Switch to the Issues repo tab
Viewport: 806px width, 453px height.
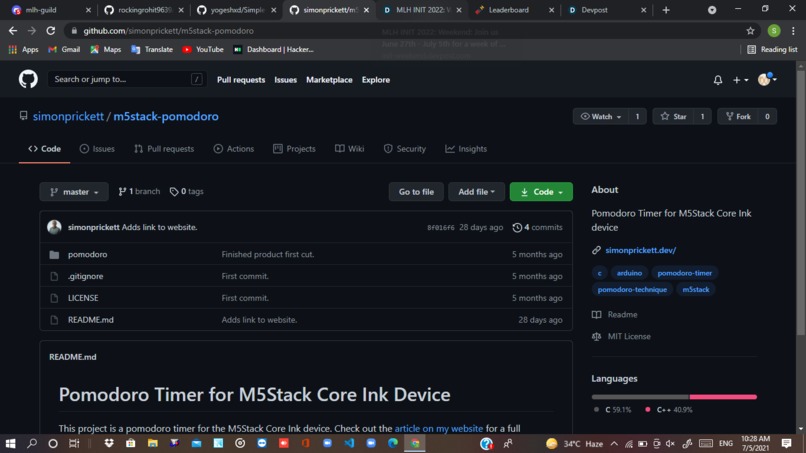[x=97, y=149]
